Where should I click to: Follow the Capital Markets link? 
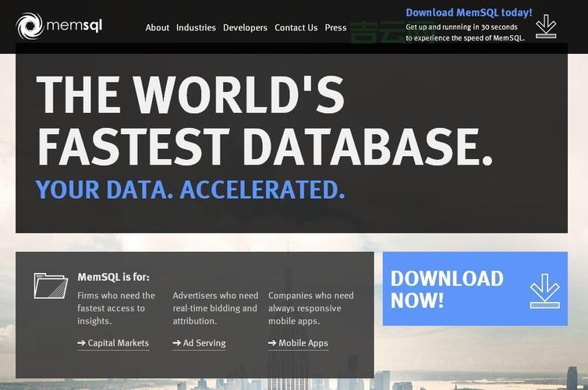point(113,343)
